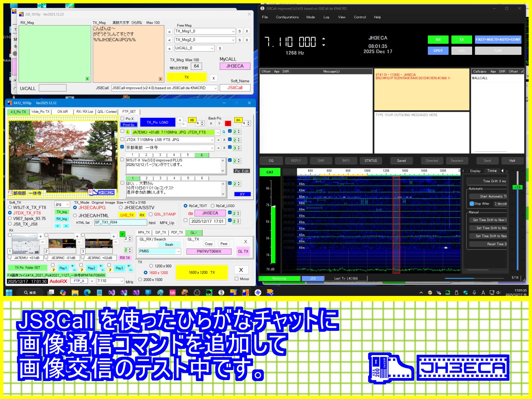
Task: Enable the Pic X checkbox
Action: tap(122, 119)
